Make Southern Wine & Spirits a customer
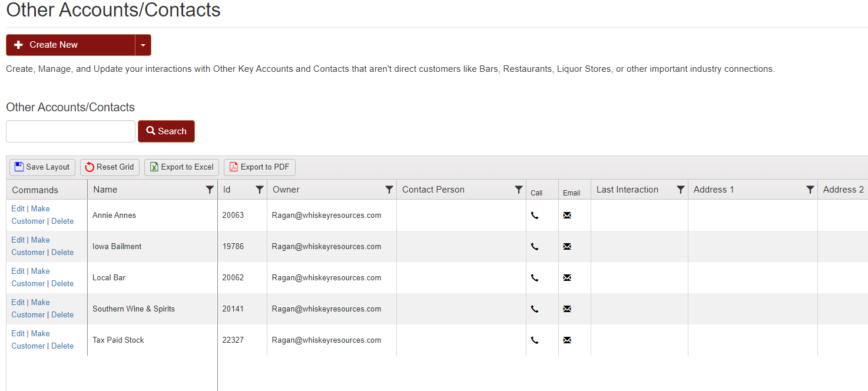868x391 pixels. 30,309
